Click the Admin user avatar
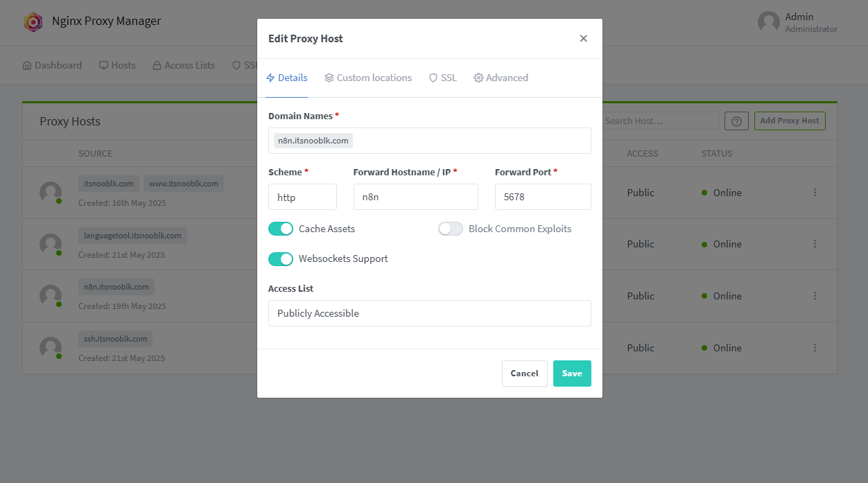Screen dimensions: 868x483 [768, 21]
